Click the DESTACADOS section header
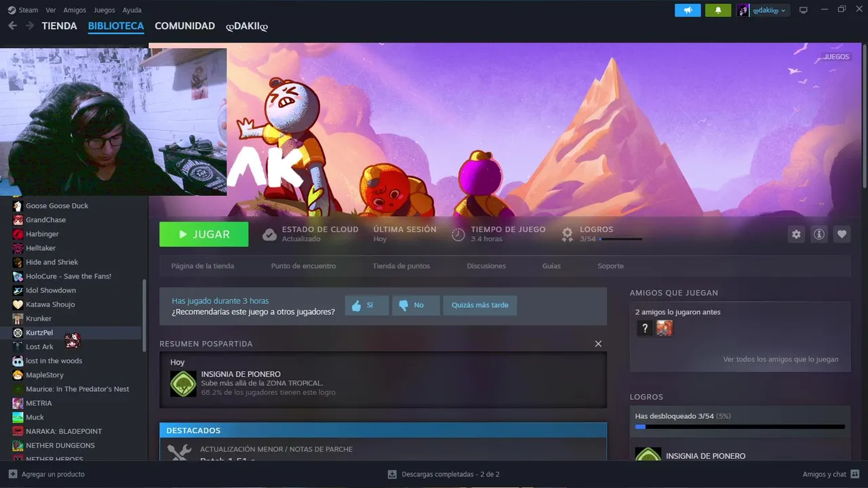 click(383, 430)
